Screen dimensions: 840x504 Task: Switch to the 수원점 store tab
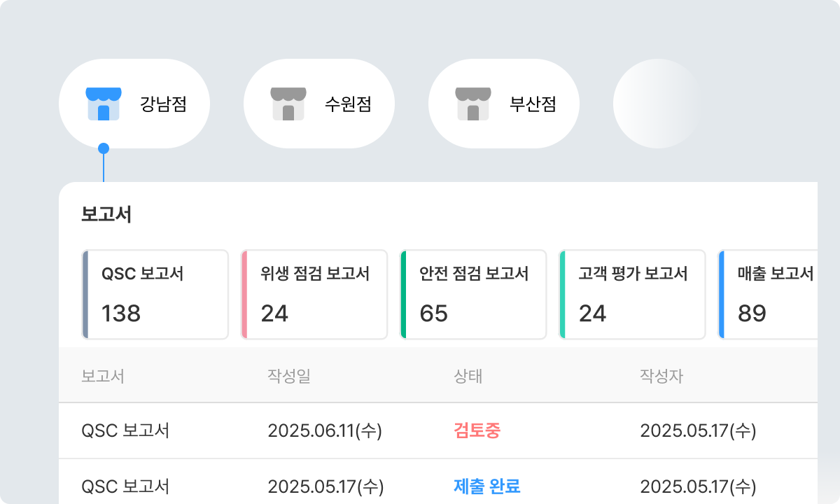point(319,104)
